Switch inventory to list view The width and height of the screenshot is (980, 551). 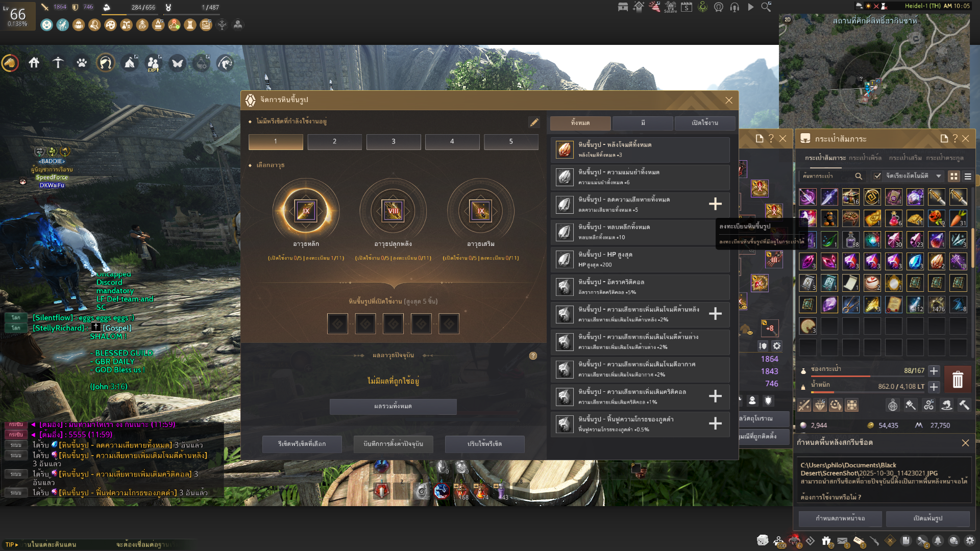point(968,176)
